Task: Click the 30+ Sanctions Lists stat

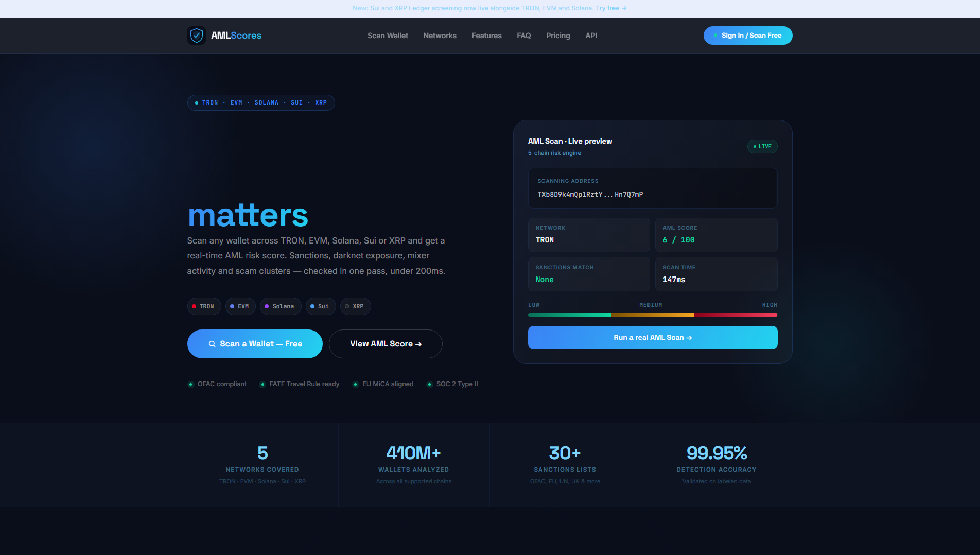Action: coord(565,465)
